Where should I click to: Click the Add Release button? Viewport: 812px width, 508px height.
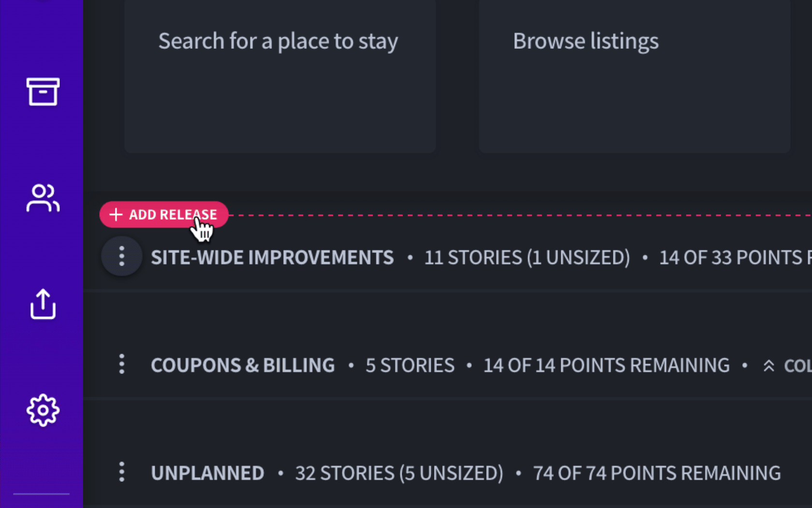164,214
